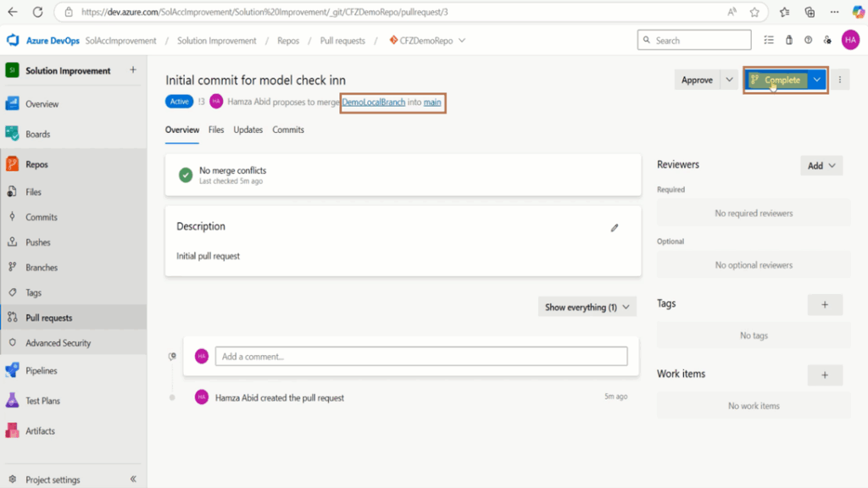Screen dimensions: 868x488
Task: Click the Add a comment field
Action: pos(421,357)
